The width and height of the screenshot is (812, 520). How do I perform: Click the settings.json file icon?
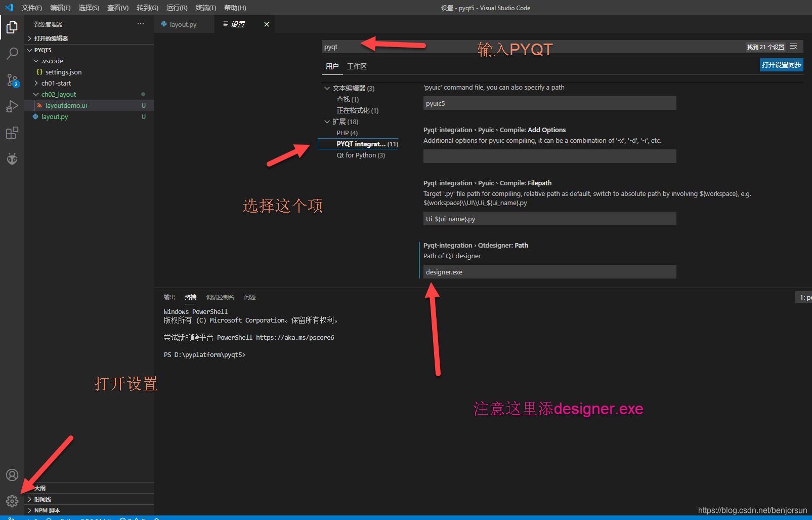click(x=39, y=72)
